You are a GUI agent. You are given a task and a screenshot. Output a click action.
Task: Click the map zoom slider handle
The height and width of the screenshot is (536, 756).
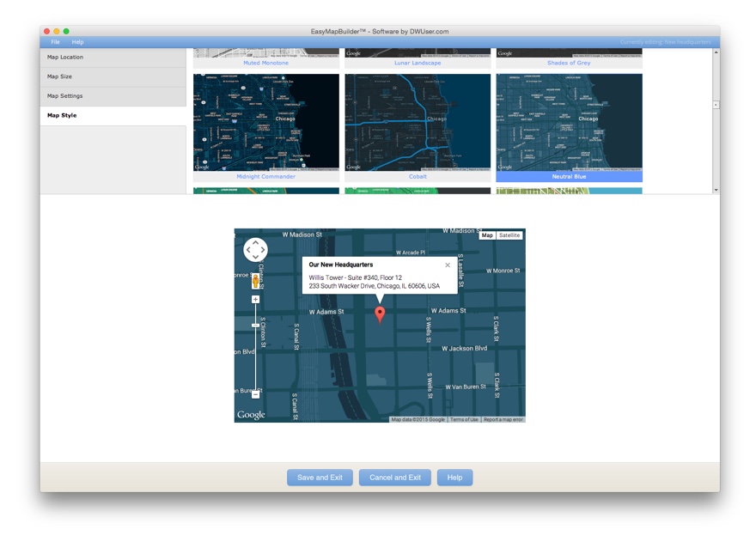coord(255,325)
